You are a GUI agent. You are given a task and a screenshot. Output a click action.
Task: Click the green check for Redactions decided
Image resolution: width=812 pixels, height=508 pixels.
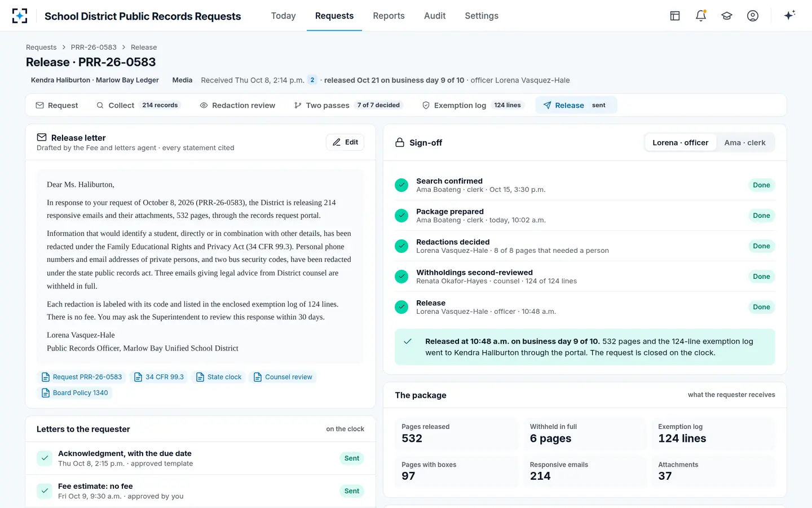click(401, 246)
